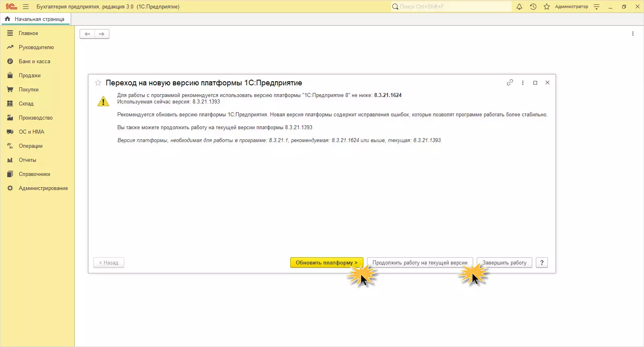
Task: Open the Руководителю section
Action: (37, 47)
